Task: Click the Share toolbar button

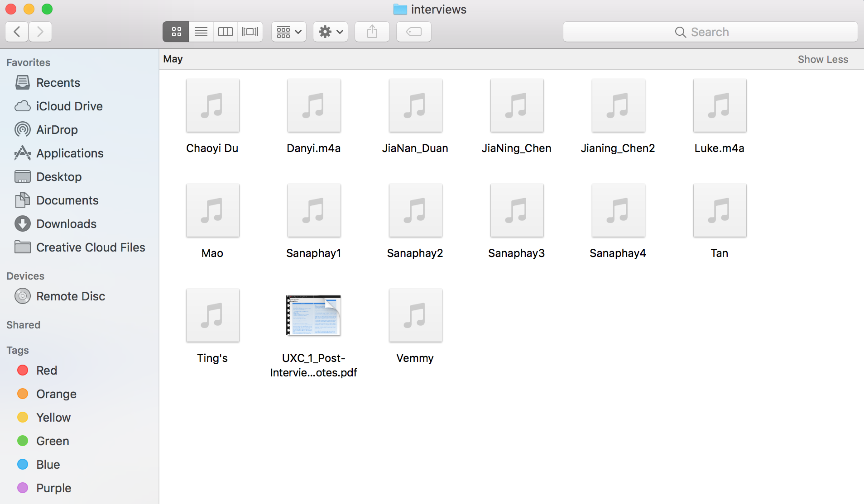Action: [x=372, y=32]
